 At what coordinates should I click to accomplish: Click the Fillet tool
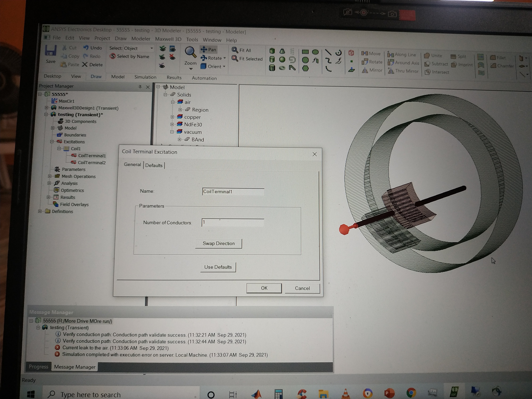(x=498, y=58)
